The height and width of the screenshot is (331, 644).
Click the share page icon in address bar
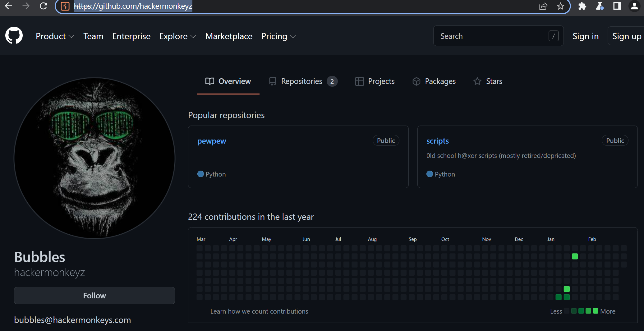543,6
